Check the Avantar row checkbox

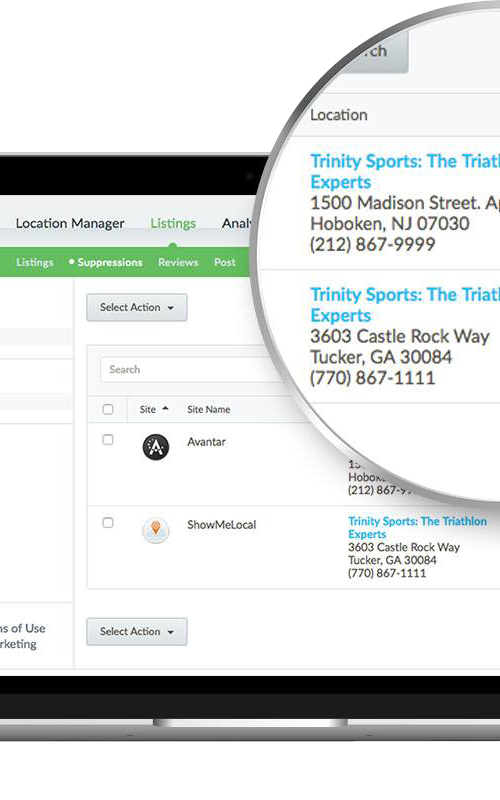pos(108,440)
